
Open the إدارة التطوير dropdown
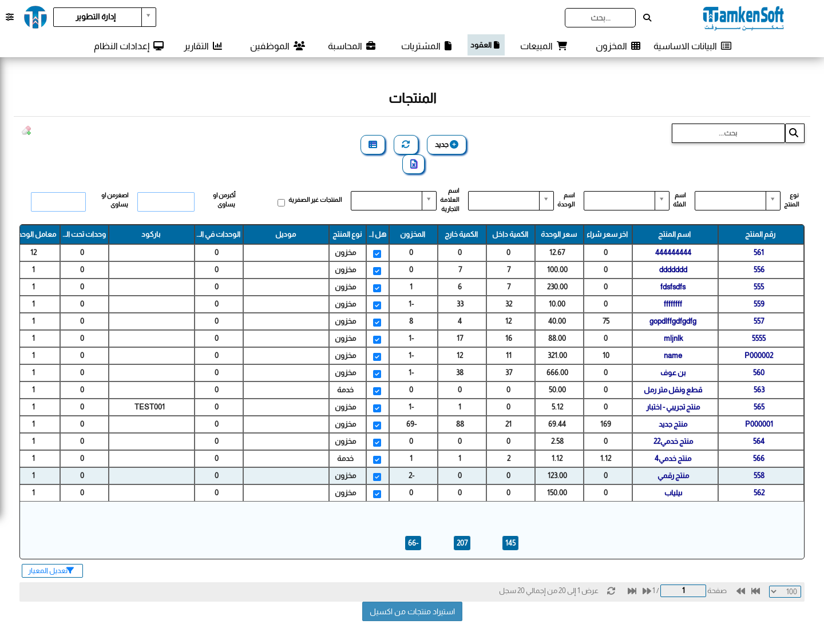coord(105,17)
